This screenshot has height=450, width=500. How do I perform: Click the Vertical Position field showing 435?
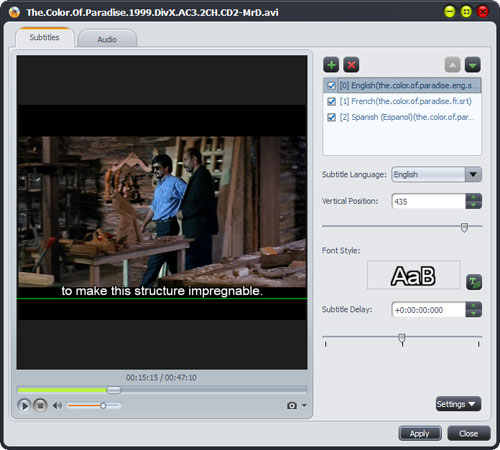pyautogui.click(x=429, y=201)
